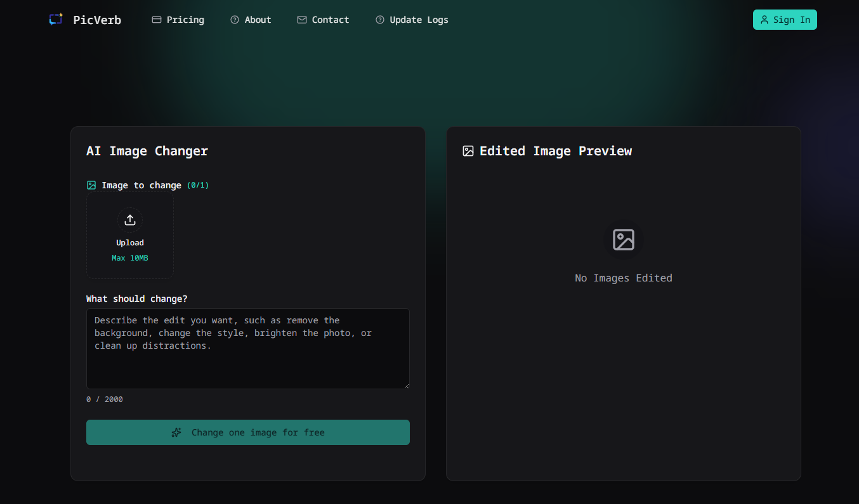
Task: Focus the What should change text box
Action: (x=248, y=349)
